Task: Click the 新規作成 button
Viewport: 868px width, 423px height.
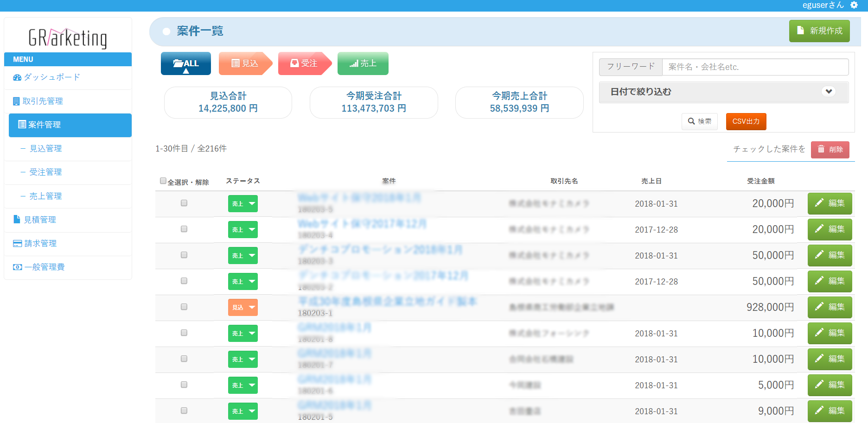Action: pyautogui.click(x=819, y=31)
